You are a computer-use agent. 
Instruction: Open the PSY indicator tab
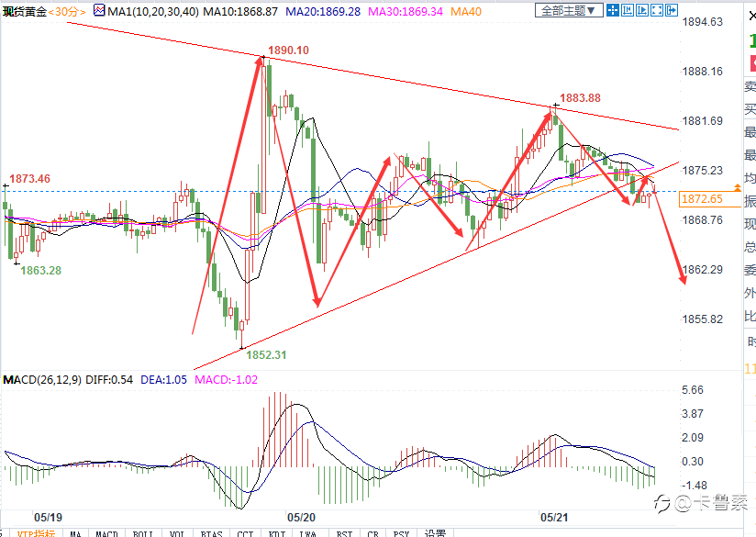[401, 533]
